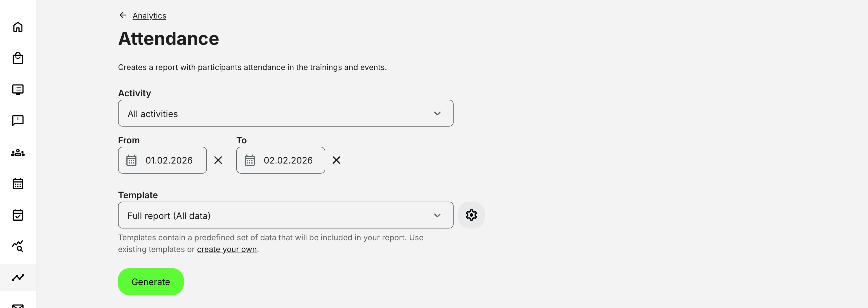The image size is (868, 308).
Task: Open the Feedback chat icon
Action: point(18,120)
